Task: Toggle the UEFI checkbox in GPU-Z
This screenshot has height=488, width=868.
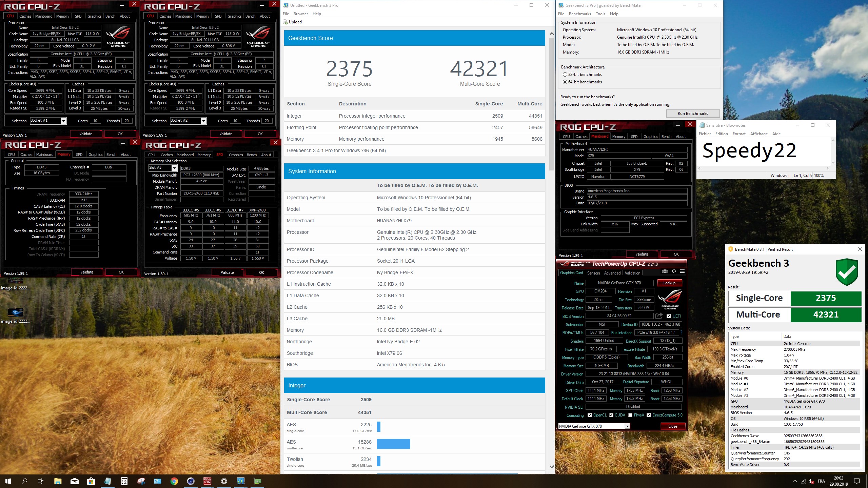Action: (669, 316)
